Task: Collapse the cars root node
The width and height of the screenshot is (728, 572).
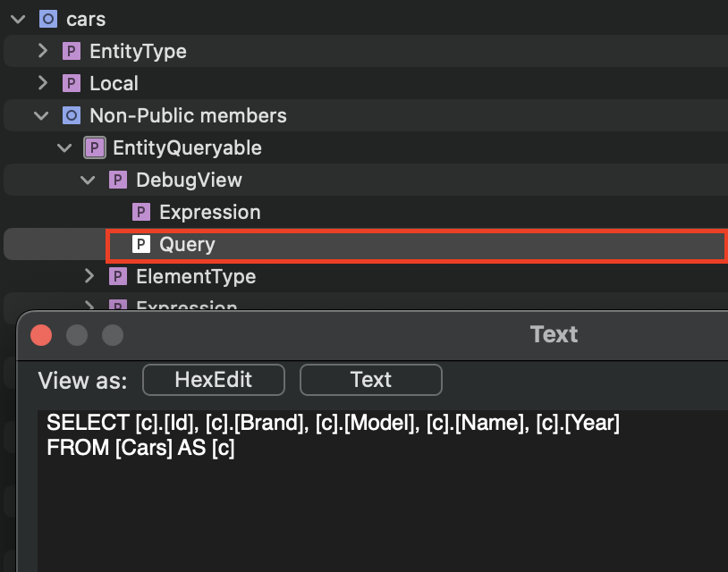Action: pos(18,19)
